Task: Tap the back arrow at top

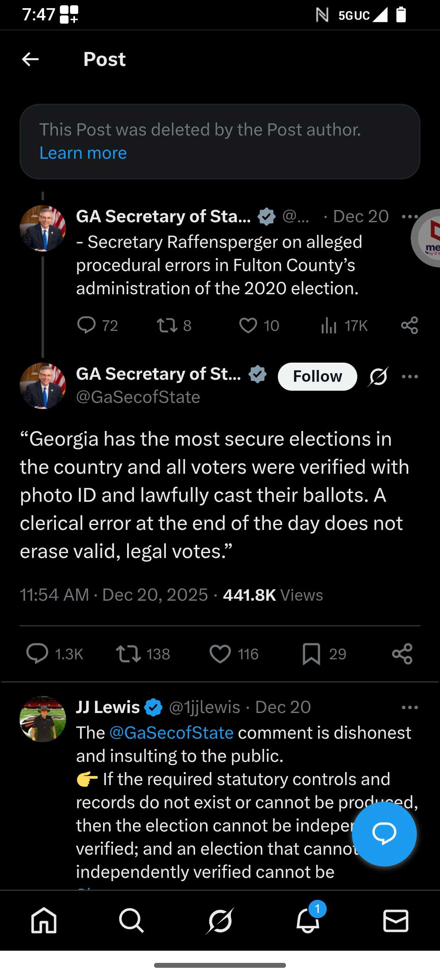Action: click(30, 59)
